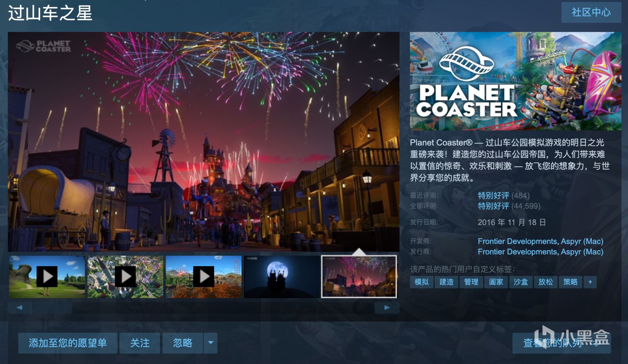Play the first trailer video thumbnail
This screenshot has width=628, height=364.
click(47, 277)
